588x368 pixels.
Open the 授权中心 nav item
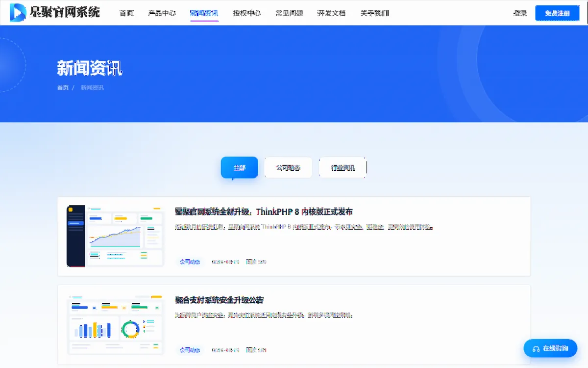coord(247,13)
